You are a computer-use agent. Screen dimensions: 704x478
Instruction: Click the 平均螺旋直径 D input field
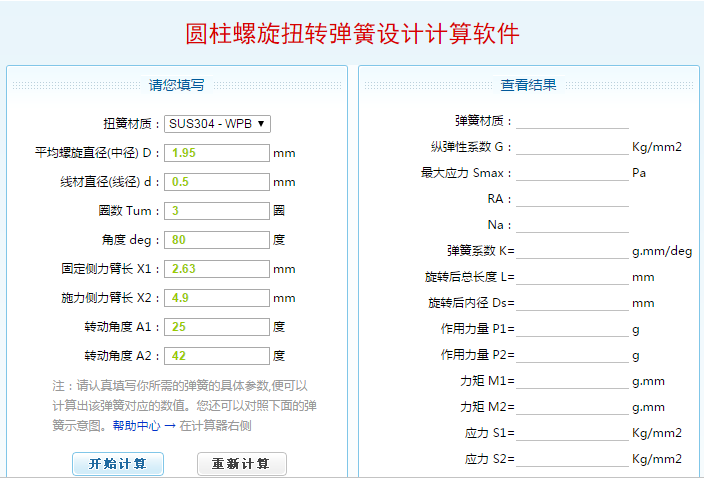[x=217, y=153]
